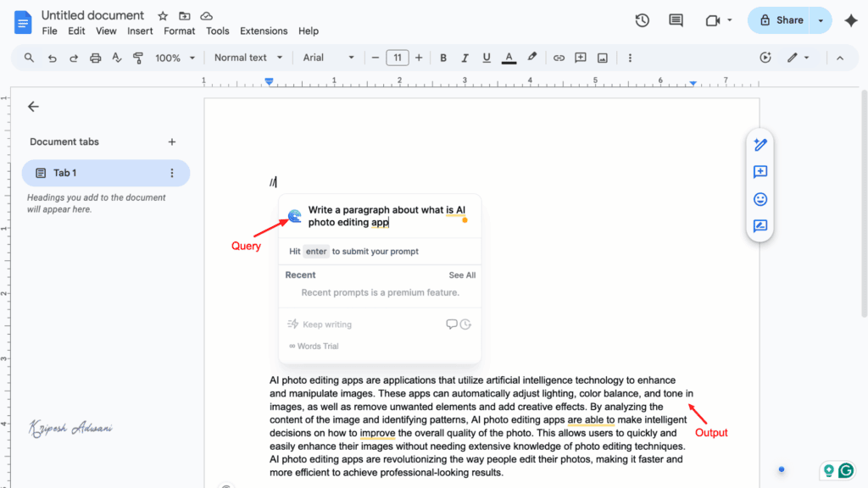The height and width of the screenshot is (488, 868).
Task: Open the Format menu
Action: tap(179, 30)
